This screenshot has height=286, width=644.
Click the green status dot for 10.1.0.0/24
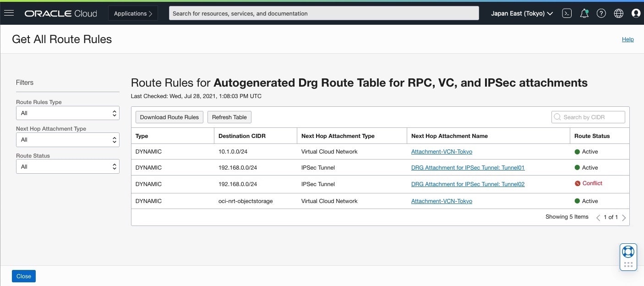(577, 152)
